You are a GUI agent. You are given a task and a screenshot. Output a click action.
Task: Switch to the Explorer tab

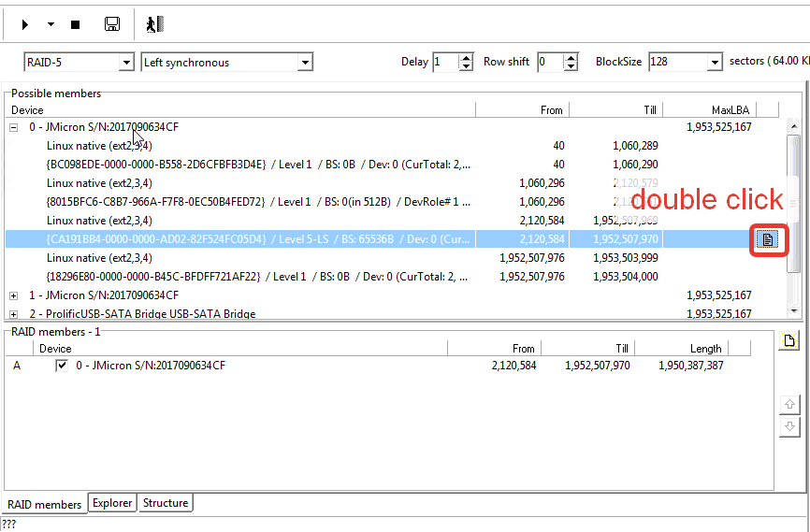112,503
